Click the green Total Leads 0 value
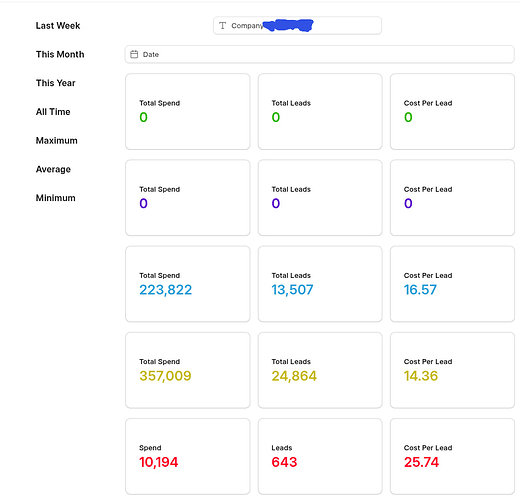The image size is (520, 500). pos(276,117)
